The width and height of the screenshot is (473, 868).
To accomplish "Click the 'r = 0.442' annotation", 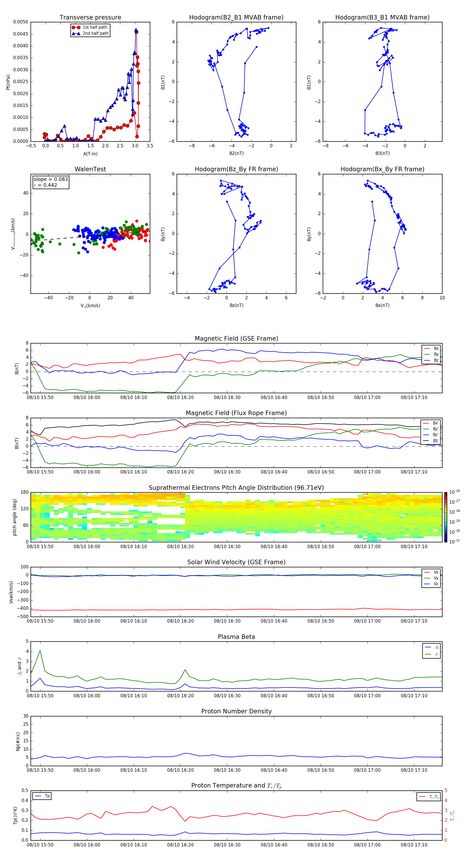I will pos(45,185).
